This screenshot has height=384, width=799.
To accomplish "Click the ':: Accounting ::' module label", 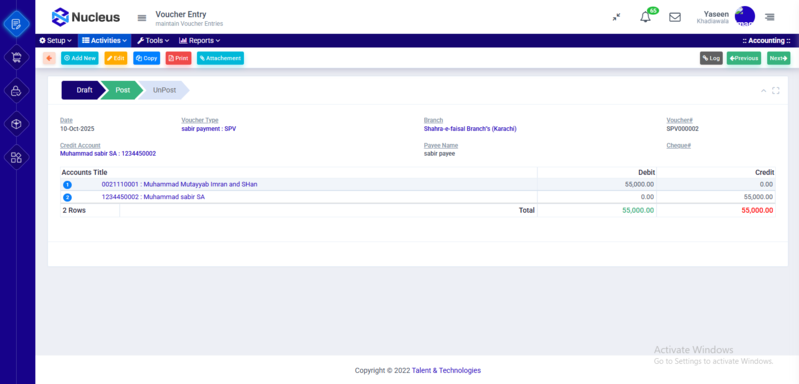I will click(766, 41).
